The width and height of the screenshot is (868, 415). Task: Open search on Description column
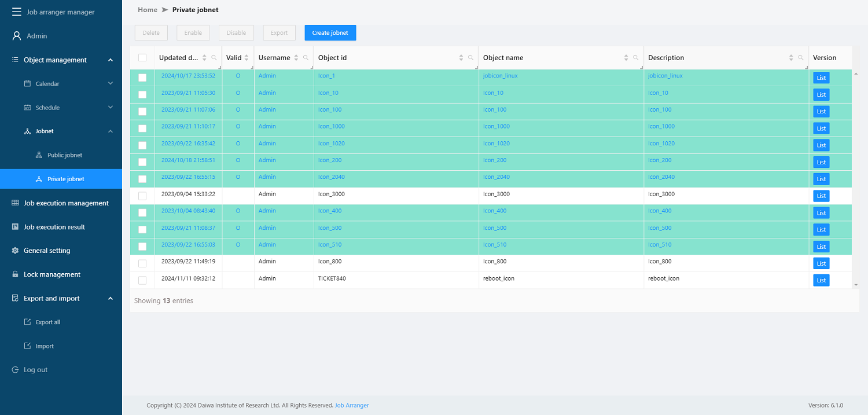coord(800,58)
